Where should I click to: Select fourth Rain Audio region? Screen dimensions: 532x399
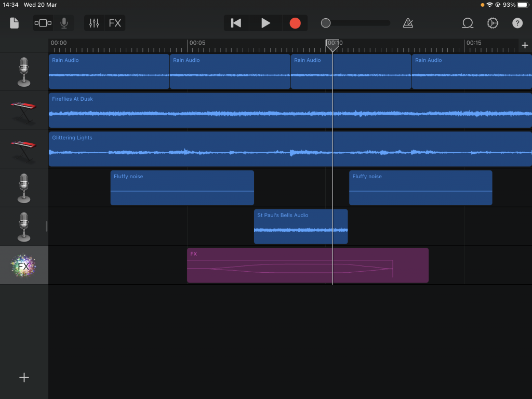[x=472, y=72]
